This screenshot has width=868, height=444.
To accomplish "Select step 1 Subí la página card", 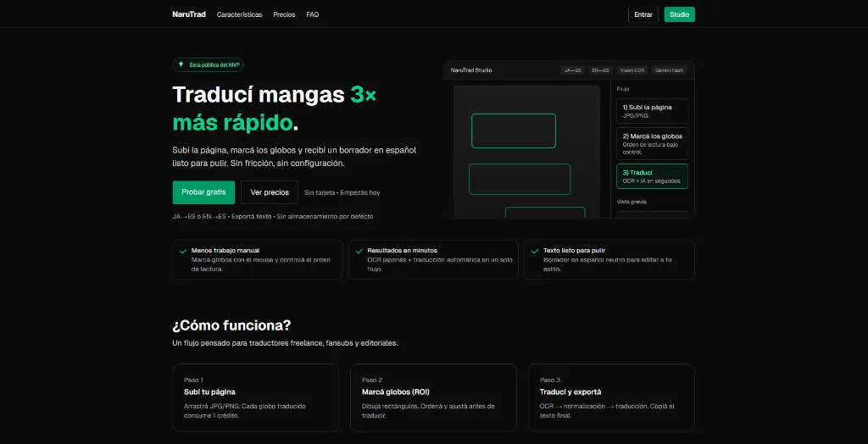I will click(x=652, y=111).
